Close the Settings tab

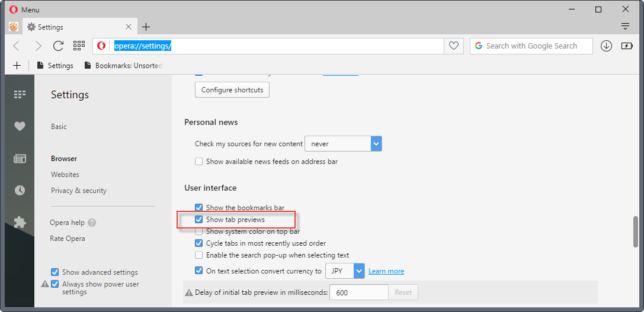click(x=129, y=27)
